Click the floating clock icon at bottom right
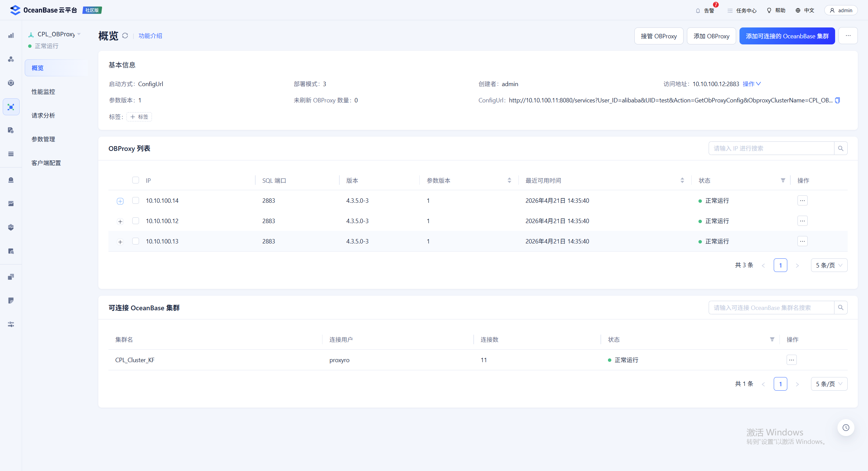This screenshot has width=868, height=471. (x=846, y=428)
